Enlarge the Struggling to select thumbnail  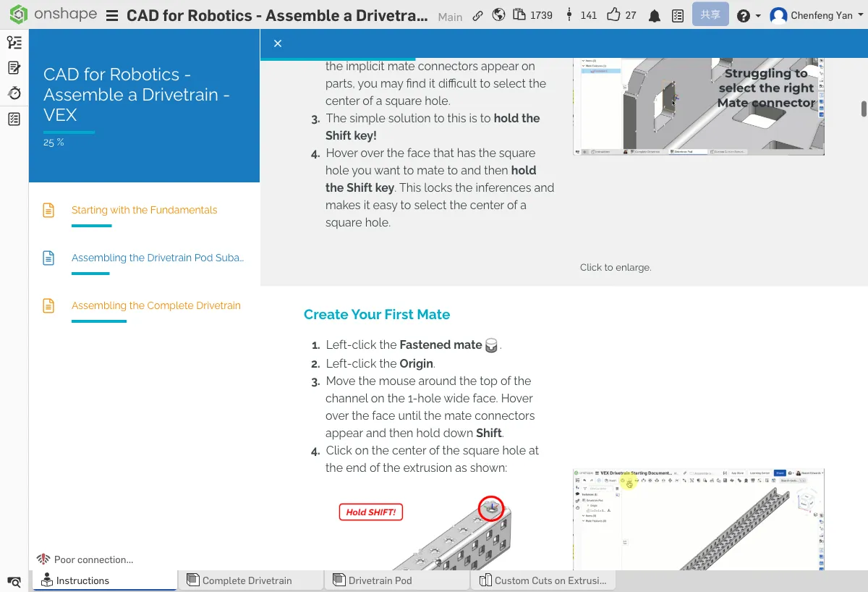[x=698, y=106]
